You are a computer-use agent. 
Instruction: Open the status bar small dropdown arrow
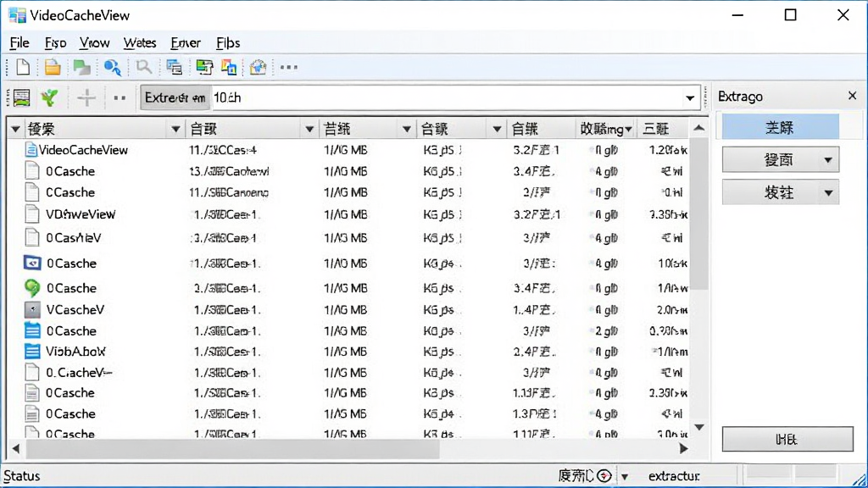click(x=625, y=476)
